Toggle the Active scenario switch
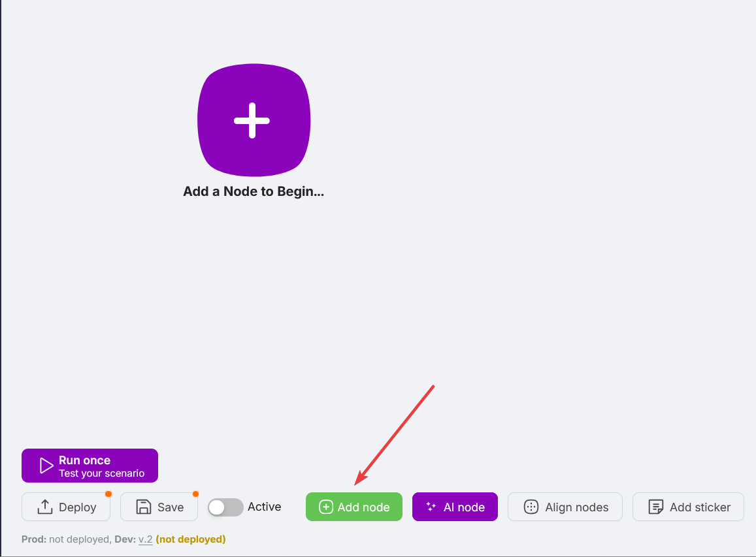This screenshot has width=756, height=557. (225, 507)
